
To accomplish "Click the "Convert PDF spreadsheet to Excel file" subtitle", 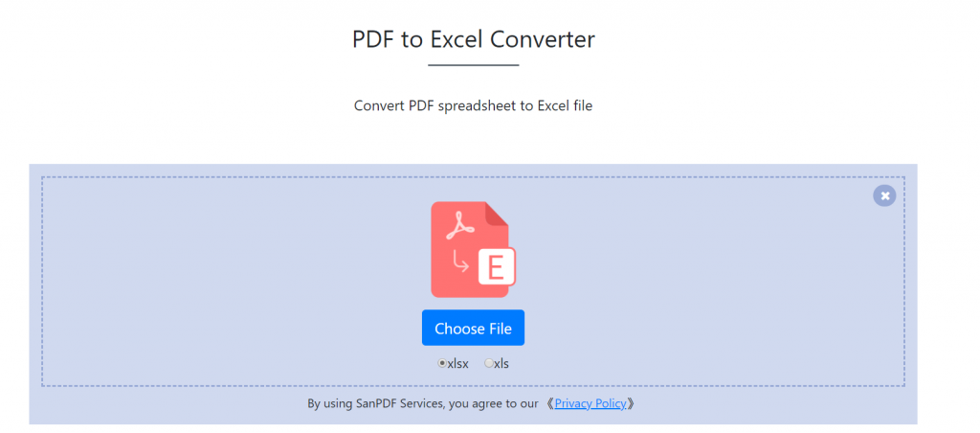I will pyautogui.click(x=473, y=105).
